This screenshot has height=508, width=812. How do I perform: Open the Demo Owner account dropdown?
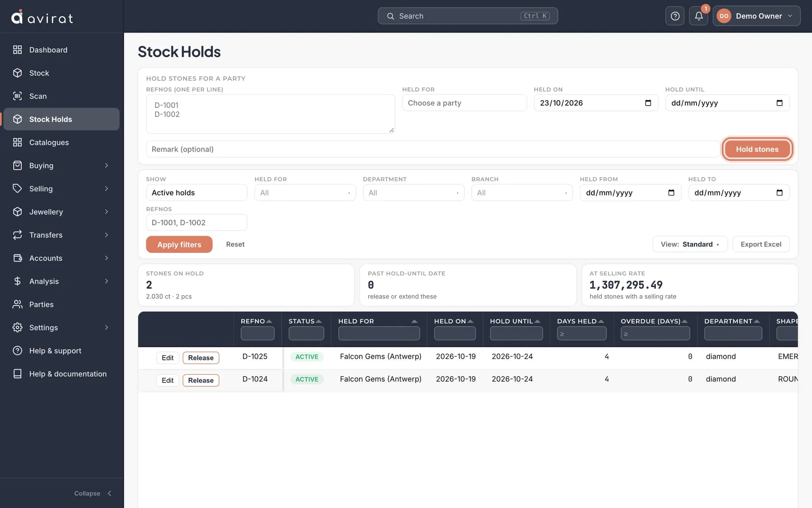(x=757, y=16)
